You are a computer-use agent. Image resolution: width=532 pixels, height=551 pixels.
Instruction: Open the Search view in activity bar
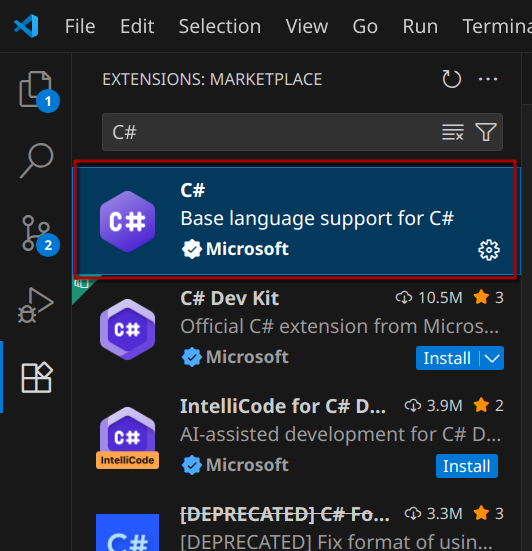point(36,160)
